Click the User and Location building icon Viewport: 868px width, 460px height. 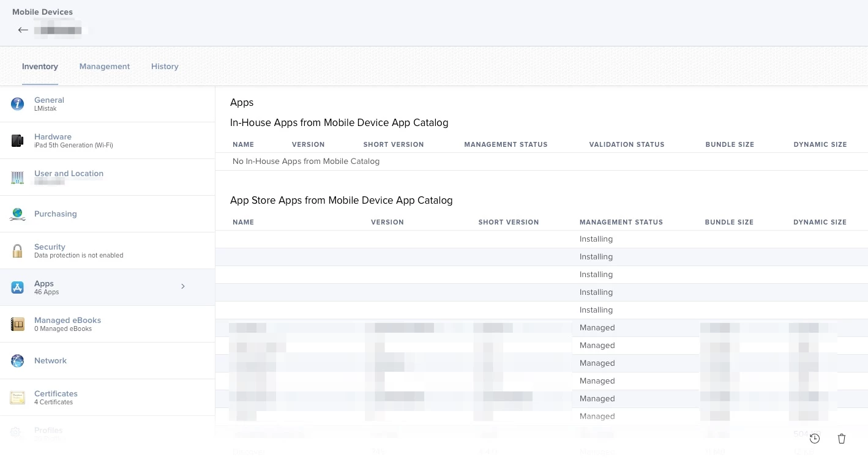click(18, 177)
